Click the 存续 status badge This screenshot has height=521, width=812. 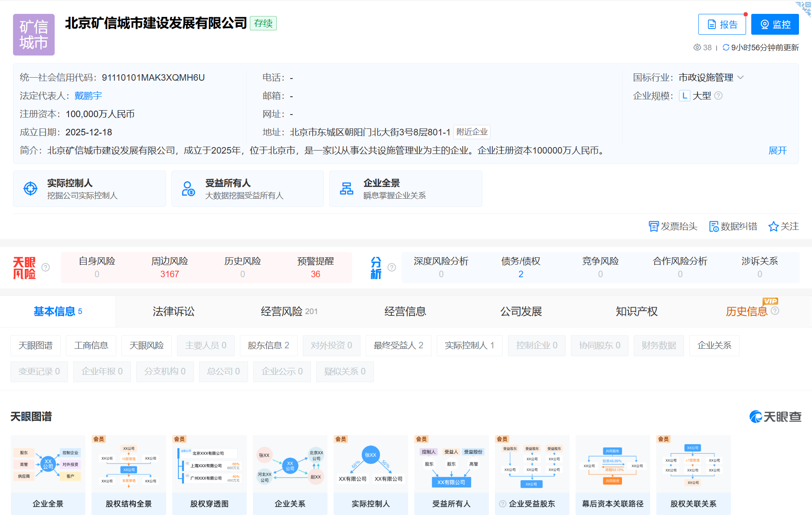coord(263,23)
